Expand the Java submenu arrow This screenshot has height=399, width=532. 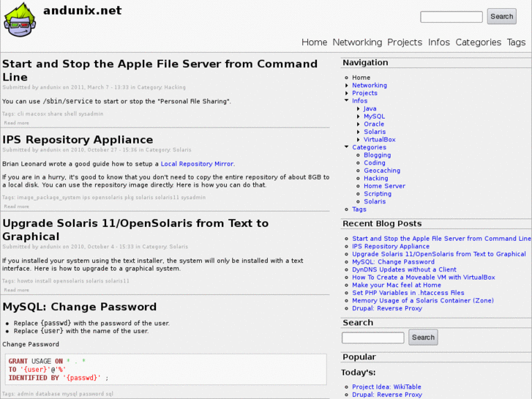(359, 108)
